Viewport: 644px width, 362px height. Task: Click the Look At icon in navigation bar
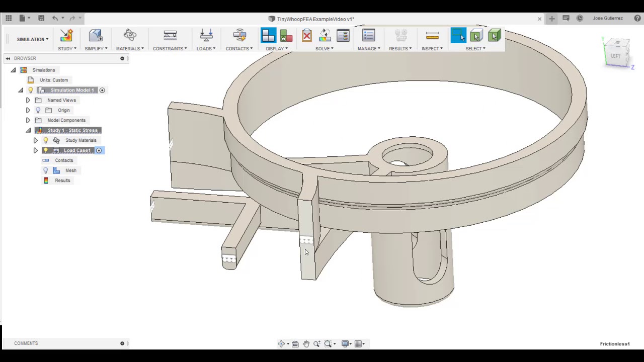pos(295,344)
